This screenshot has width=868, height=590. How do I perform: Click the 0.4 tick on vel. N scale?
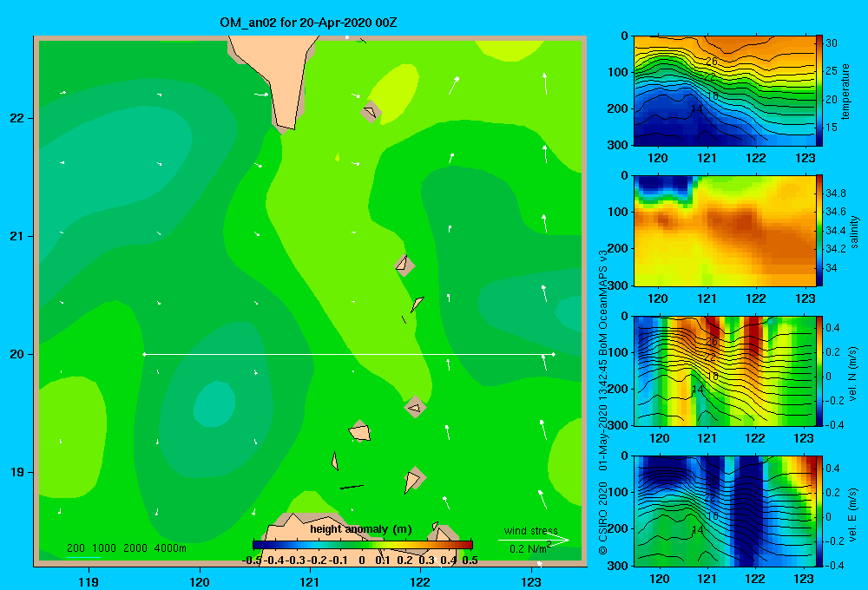833,328
